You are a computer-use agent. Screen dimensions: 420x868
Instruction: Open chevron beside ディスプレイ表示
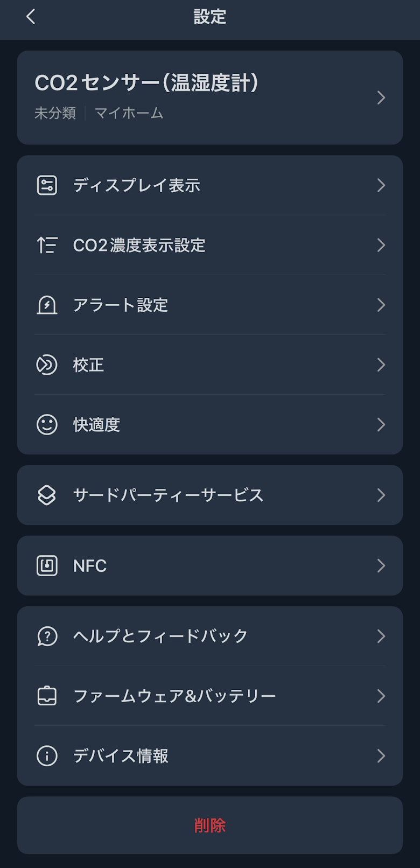381,185
